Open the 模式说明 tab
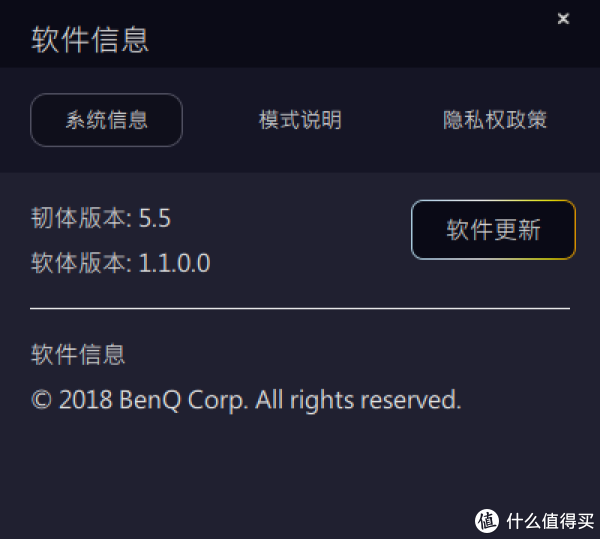 pos(300,120)
